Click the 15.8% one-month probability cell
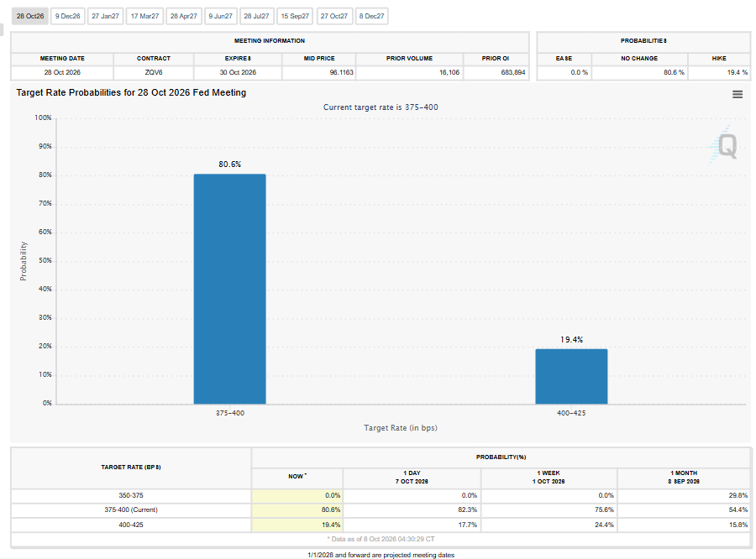Viewport: 756px width, 559px height. (684, 525)
